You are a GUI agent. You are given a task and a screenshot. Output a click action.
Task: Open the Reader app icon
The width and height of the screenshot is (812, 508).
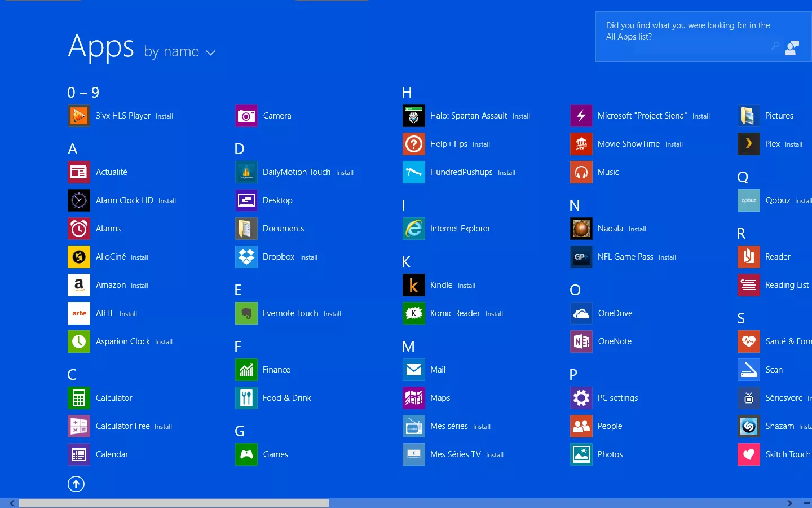[749, 257]
